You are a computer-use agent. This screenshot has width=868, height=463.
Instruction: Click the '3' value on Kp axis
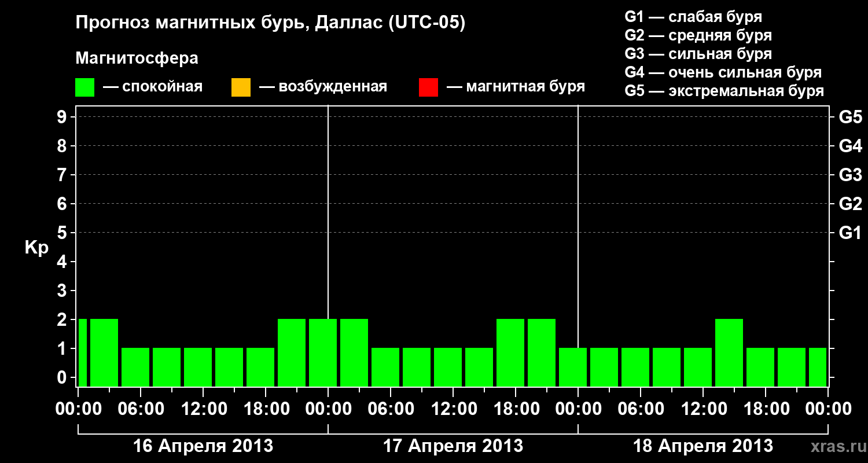point(63,291)
